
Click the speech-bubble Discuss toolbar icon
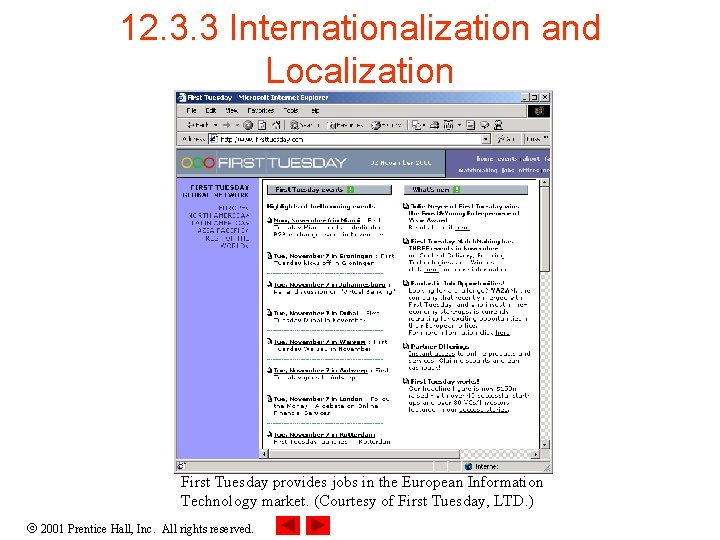[484, 125]
